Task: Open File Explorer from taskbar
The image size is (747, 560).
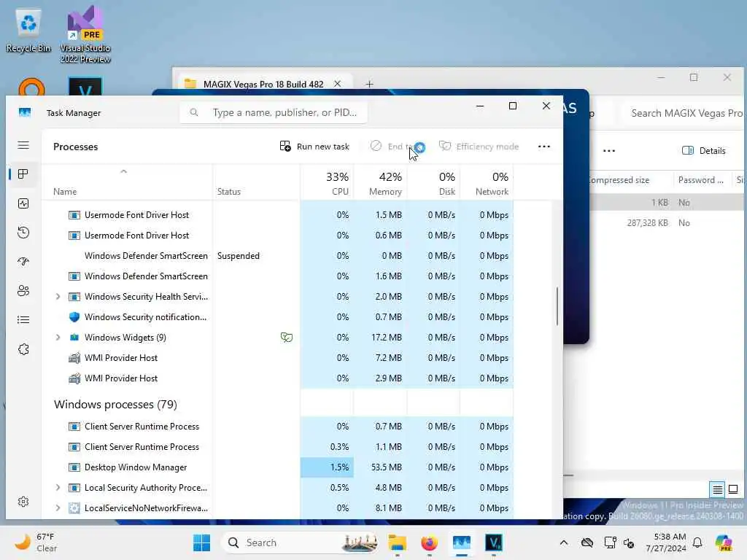Action: 397,542
